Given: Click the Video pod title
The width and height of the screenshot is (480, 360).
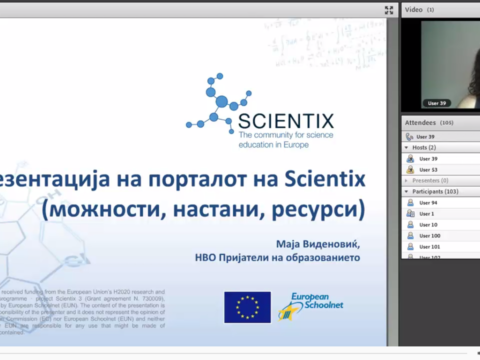Looking at the screenshot, I should pyautogui.click(x=414, y=10).
